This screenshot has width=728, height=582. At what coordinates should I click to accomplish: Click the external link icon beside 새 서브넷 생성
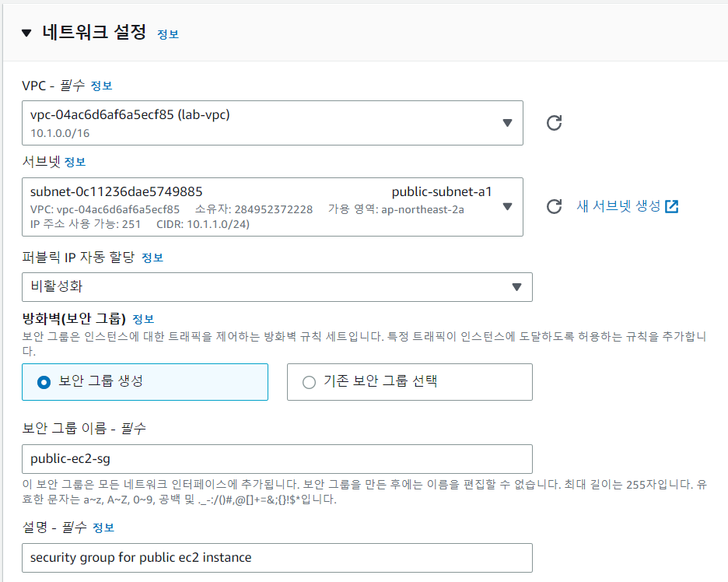(x=670, y=205)
